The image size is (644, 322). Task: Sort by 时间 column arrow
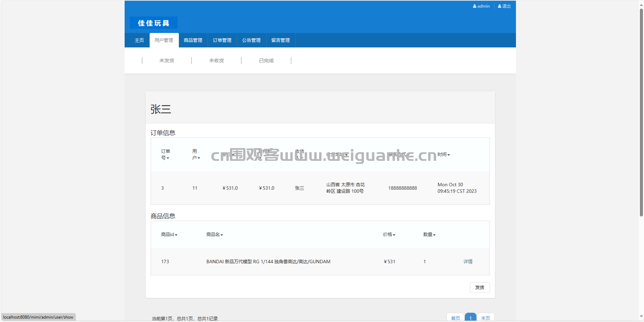(449, 155)
